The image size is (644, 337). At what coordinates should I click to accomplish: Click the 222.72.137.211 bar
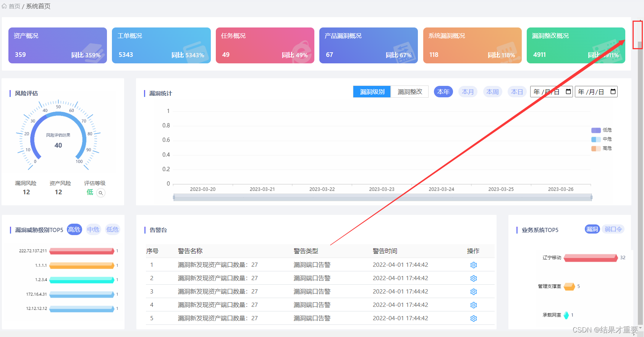click(x=82, y=251)
